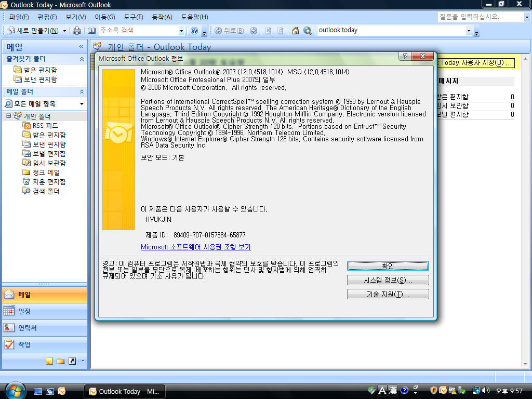
Task: Open 보기(V) menu
Action: point(76,17)
